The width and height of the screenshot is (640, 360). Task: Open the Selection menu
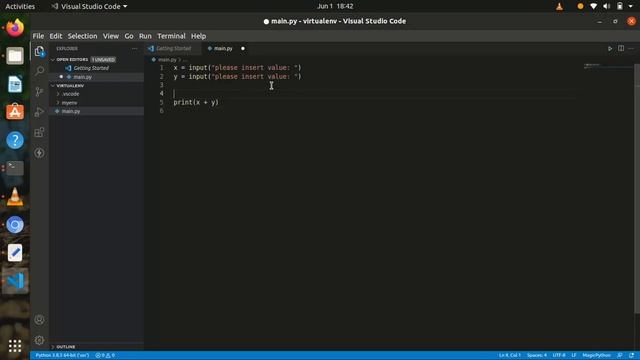(82, 36)
